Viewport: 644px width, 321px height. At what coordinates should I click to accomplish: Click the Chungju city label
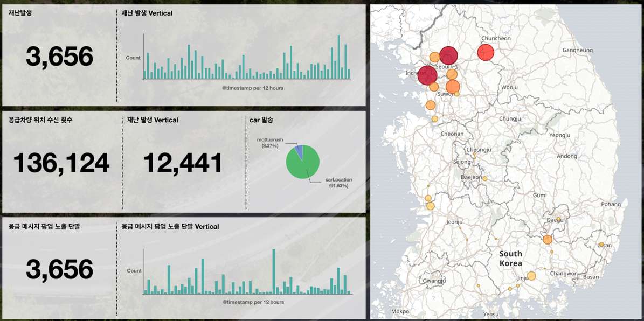click(509, 118)
